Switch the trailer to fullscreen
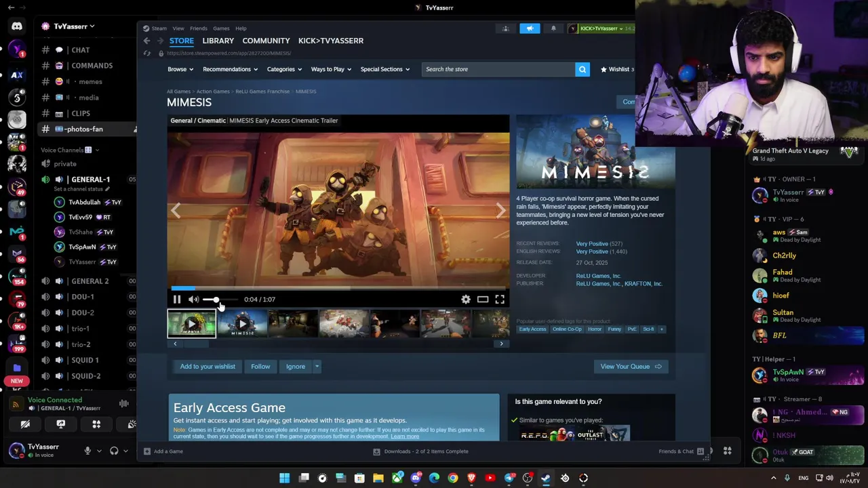868x488 pixels. (x=500, y=300)
